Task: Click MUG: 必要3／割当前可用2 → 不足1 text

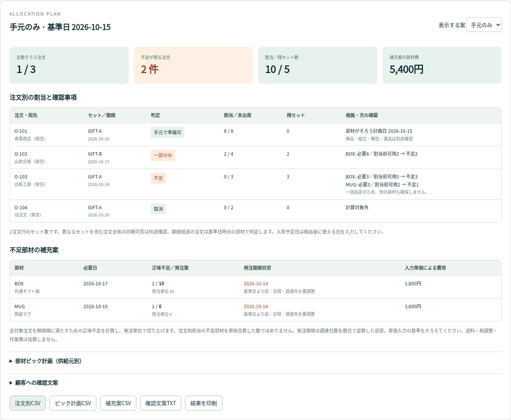Action: point(382,185)
